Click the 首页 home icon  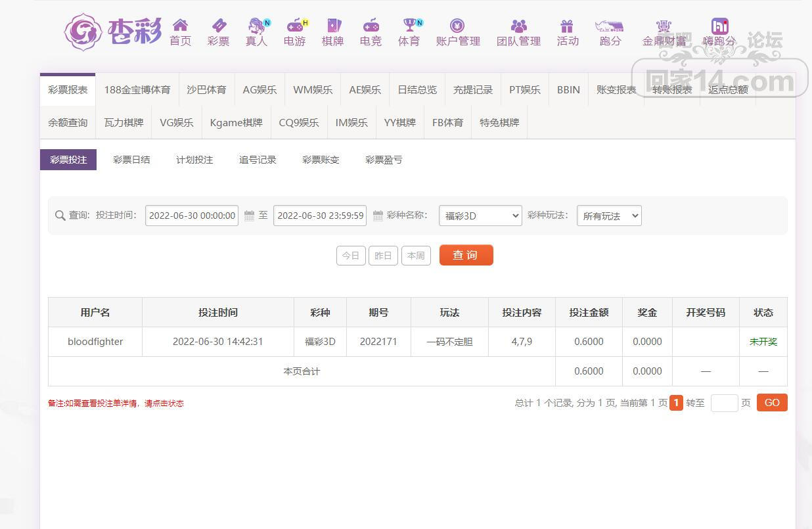(180, 26)
